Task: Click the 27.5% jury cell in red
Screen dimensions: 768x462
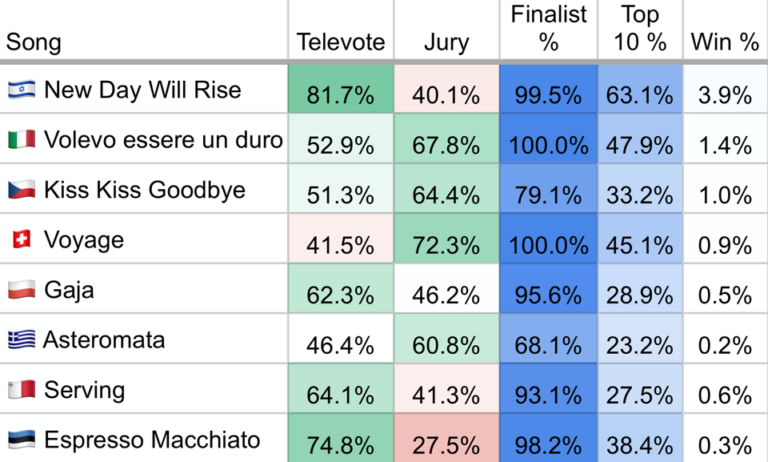Action: click(446, 438)
